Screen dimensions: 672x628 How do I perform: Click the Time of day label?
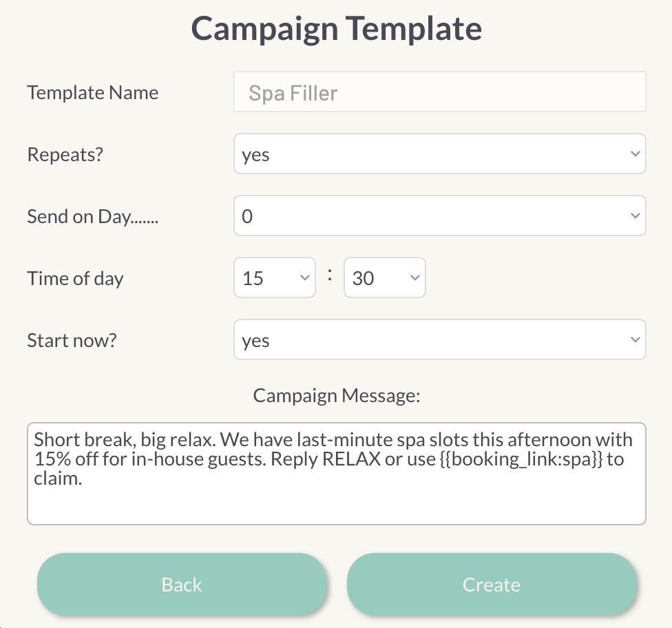click(x=75, y=278)
